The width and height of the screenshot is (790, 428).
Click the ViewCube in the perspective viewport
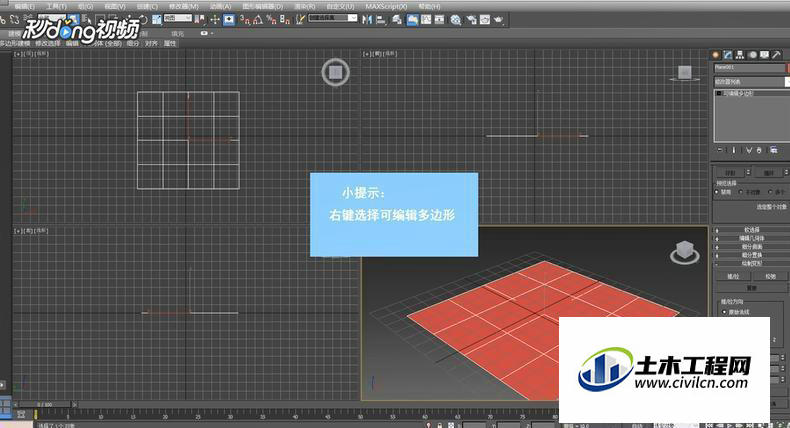[x=684, y=251]
